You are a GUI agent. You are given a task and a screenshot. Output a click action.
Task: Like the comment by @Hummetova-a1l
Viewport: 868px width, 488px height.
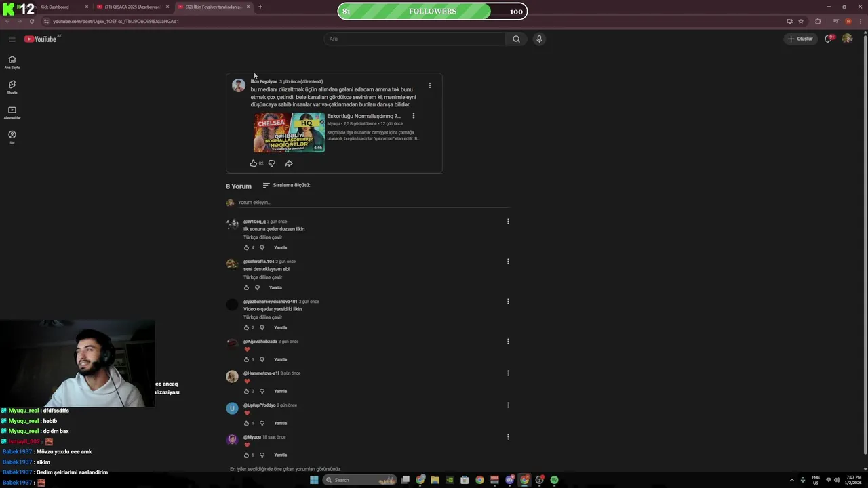click(x=246, y=391)
